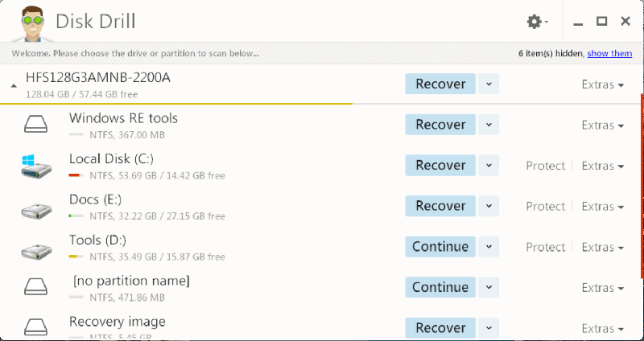Open the settings gear menu
644x341 pixels.
click(x=537, y=22)
